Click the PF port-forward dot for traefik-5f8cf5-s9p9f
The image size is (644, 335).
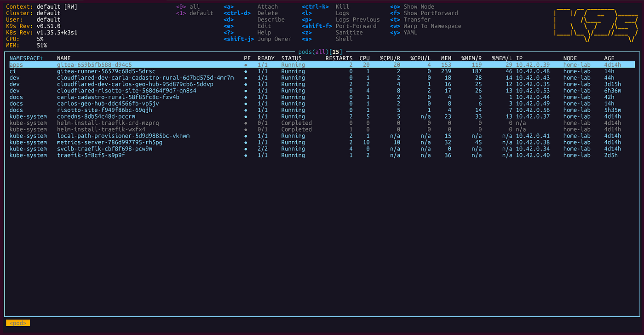tap(246, 155)
